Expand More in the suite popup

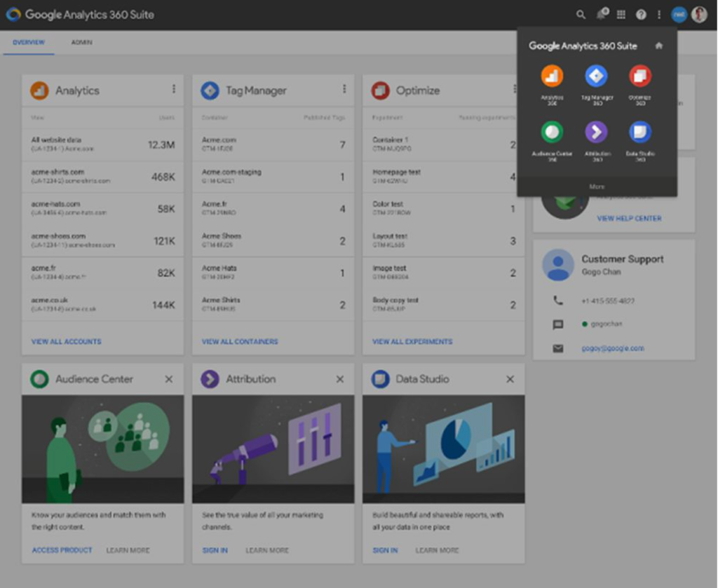click(597, 186)
